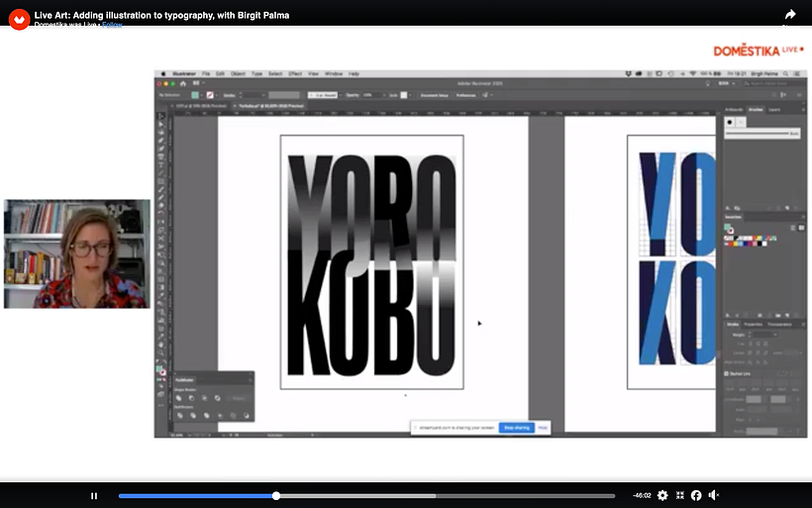Click the Unite icon in Pathfinder panel
Image resolution: width=812 pixels, height=508 pixels.
(x=179, y=398)
